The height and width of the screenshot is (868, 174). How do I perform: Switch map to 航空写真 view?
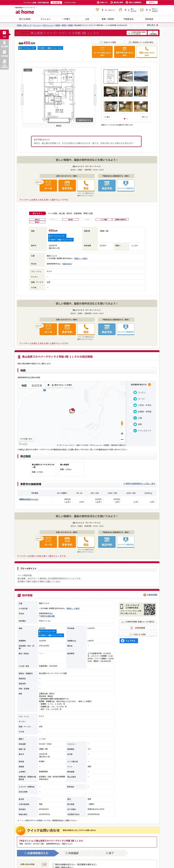(37, 386)
